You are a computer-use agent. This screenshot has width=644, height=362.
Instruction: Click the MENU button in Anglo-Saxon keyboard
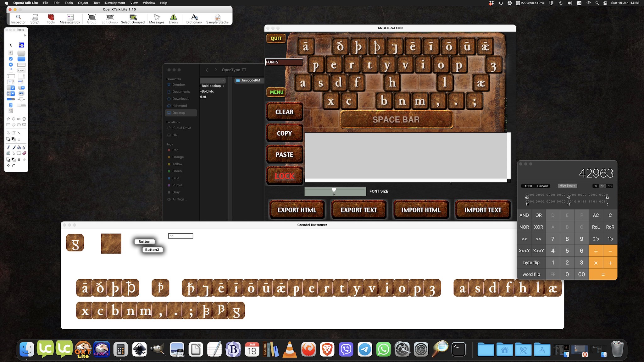(276, 91)
